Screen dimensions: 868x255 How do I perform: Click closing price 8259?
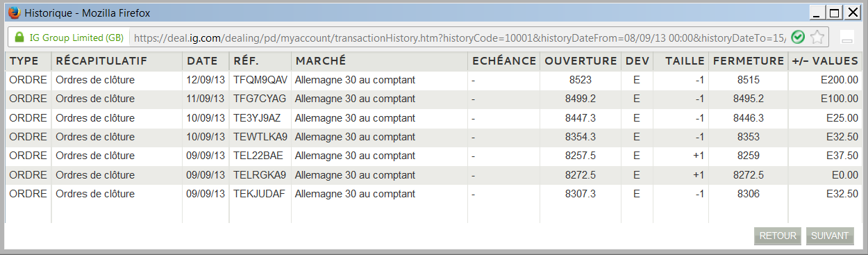(749, 156)
